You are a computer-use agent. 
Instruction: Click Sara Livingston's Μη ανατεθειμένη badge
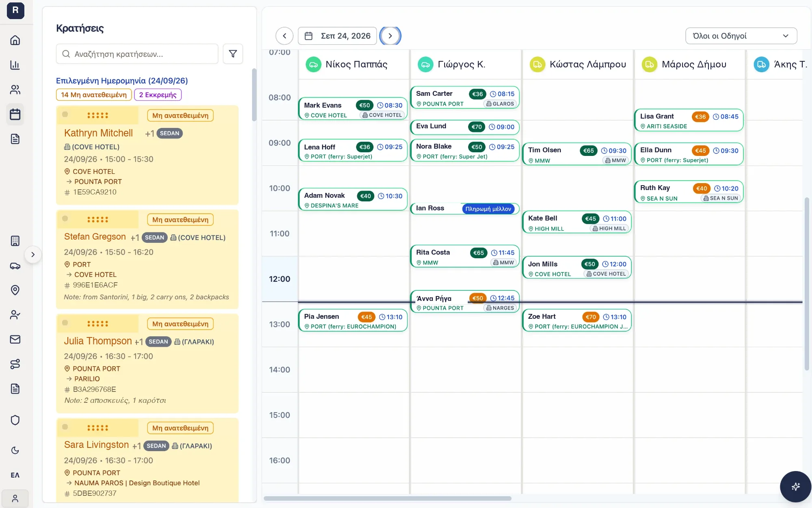[x=180, y=428]
